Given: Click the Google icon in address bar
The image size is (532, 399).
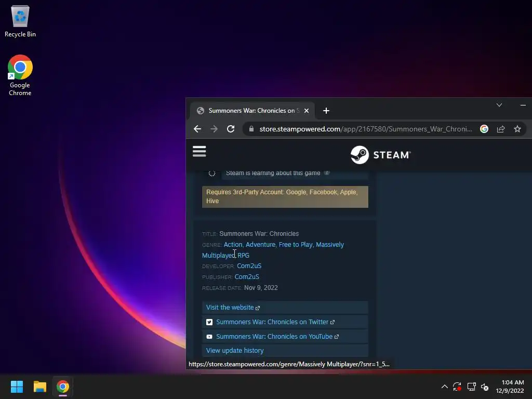Looking at the screenshot, I should [484, 129].
